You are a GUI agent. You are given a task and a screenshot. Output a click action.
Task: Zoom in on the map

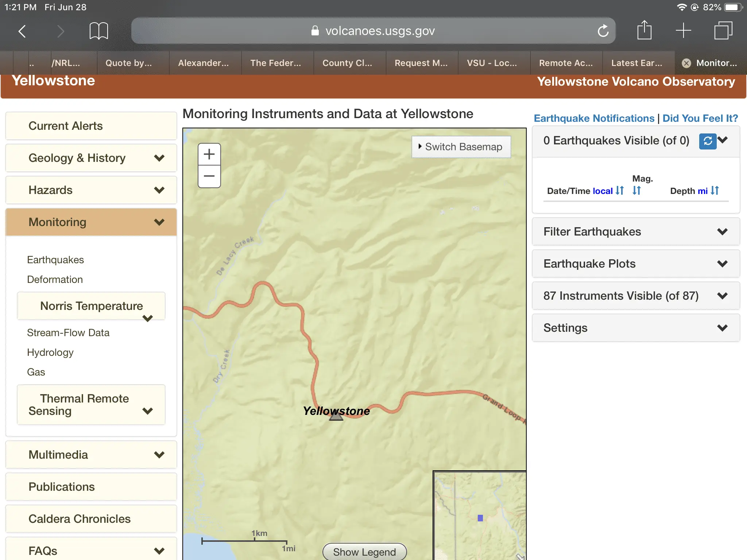[x=209, y=154]
